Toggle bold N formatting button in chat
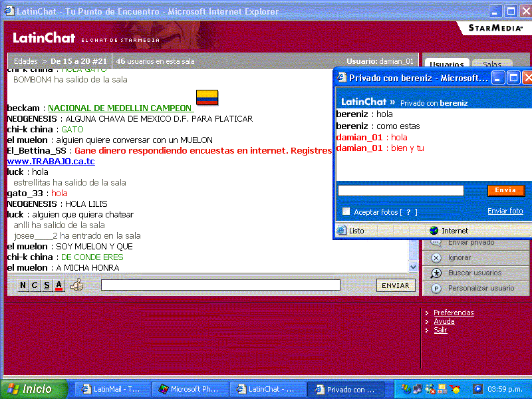Image resolution: width=532 pixels, height=399 pixels. point(23,285)
